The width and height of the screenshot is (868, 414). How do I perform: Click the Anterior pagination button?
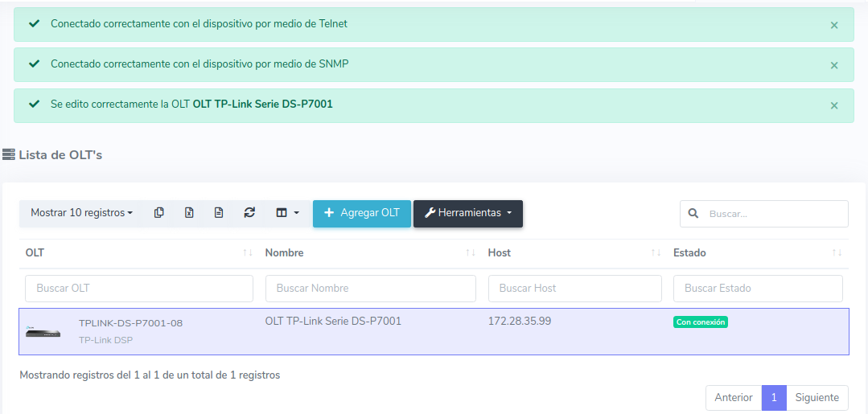[734, 398]
